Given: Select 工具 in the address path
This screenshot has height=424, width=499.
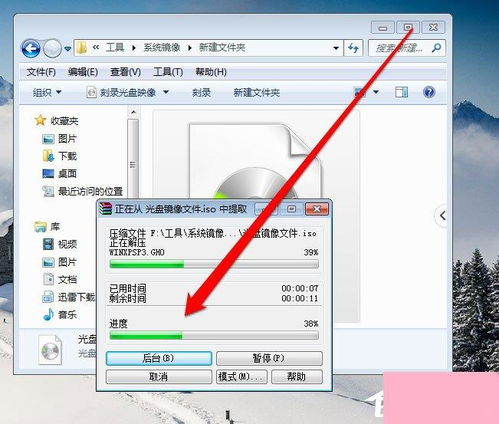Looking at the screenshot, I should [x=115, y=48].
